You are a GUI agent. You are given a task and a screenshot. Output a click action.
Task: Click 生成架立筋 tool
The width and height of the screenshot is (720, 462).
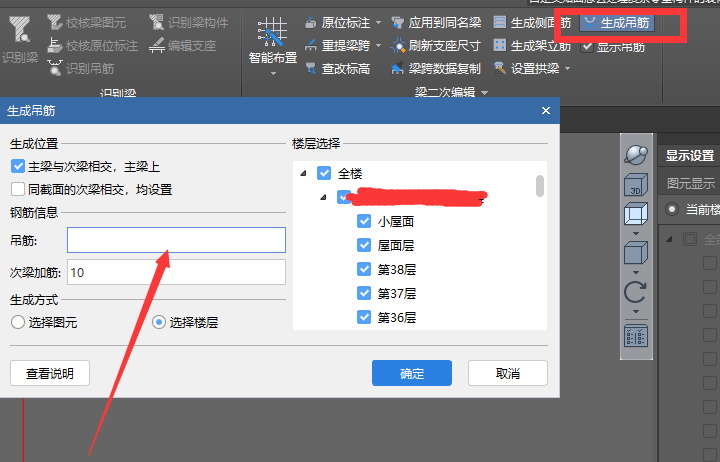pos(533,45)
